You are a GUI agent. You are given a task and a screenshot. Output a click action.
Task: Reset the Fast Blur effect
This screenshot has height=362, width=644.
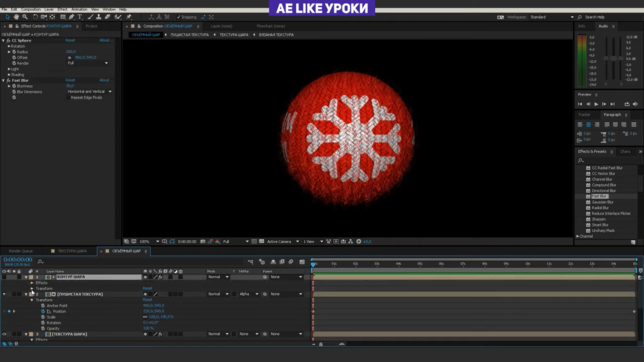pyautogui.click(x=70, y=80)
